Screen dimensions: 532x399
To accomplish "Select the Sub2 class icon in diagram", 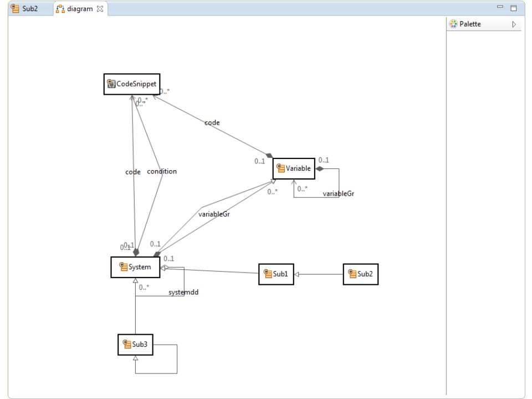I will [x=352, y=274].
